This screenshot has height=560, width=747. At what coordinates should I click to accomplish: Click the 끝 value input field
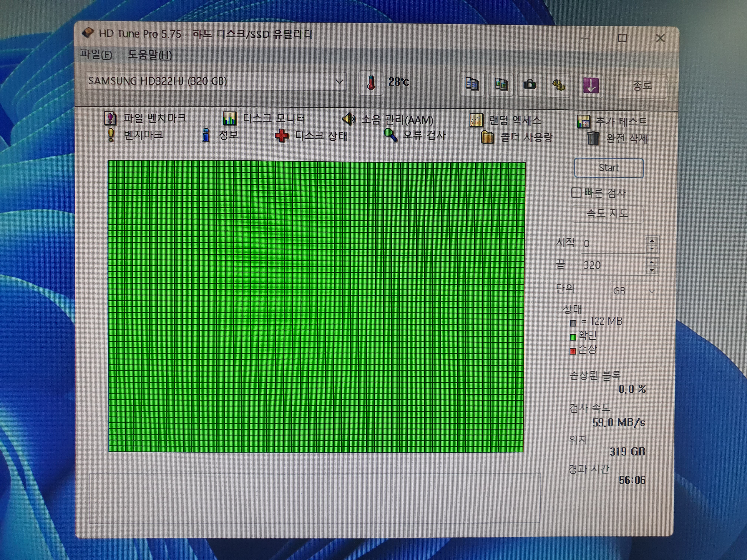tap(614, 265)
